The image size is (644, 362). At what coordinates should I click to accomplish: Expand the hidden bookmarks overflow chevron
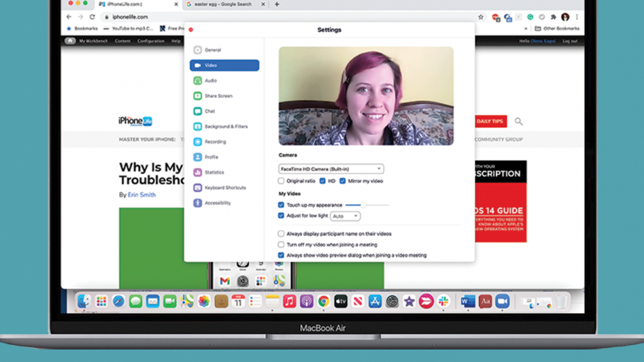point(526,29)
